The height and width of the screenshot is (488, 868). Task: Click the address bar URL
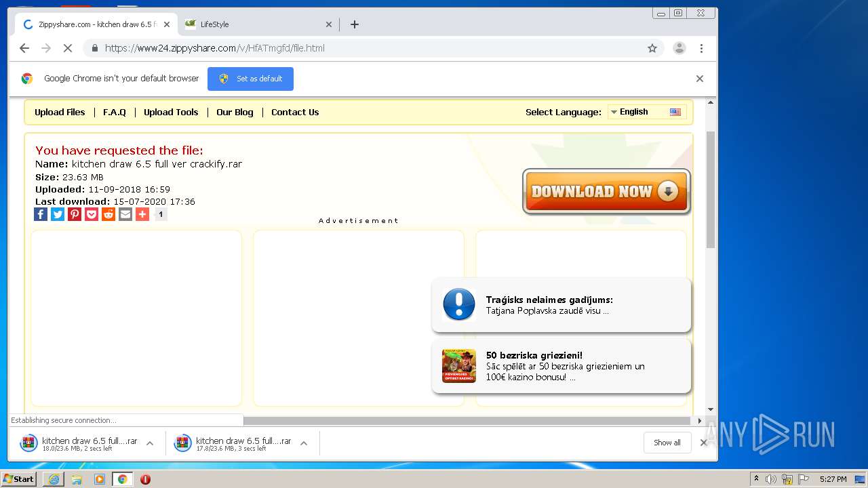(x=215, y=48)
